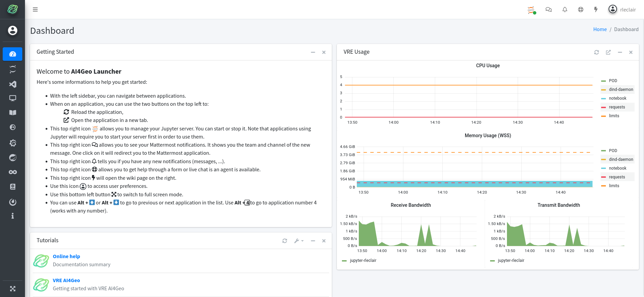This screenshot has height=297, width=644.
Task: Click the Memory Usage (WSS) chart title
Action: pyautogui.click(x=488, y=135)
